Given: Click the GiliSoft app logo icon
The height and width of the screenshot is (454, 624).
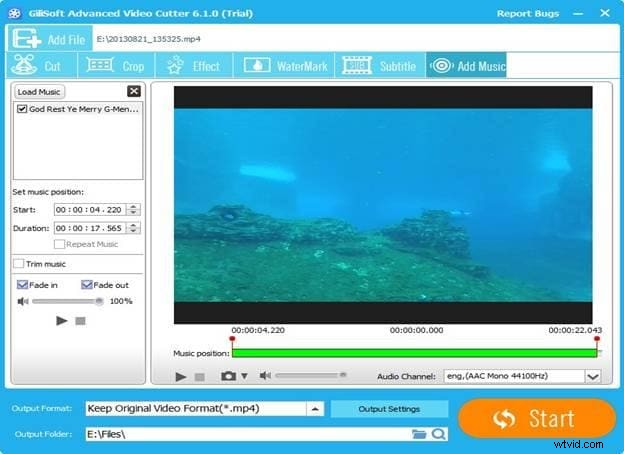Looking at the screenshot, I should pos(14,14).
